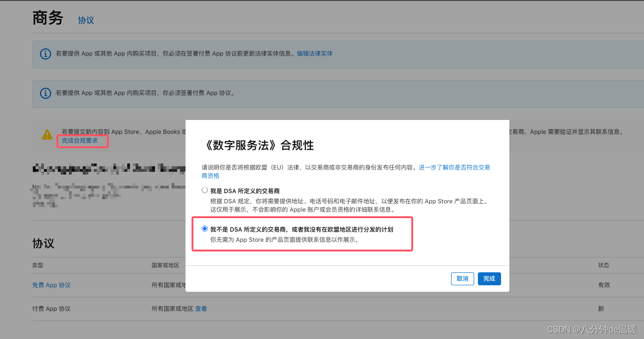Click the 有效 status text
This screenshot has width=644, height=339.
click(x=604, y=285)
